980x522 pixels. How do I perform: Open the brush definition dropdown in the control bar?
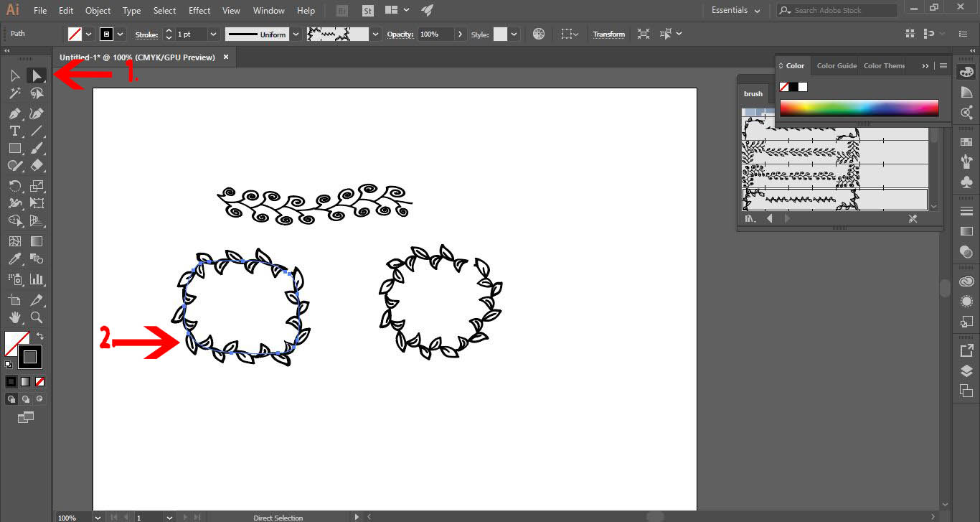pos(374,34)
